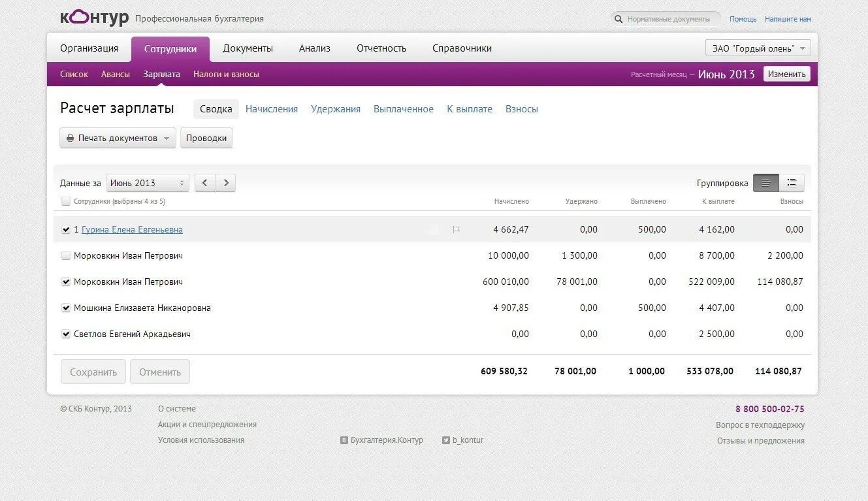Open Гурина Елена Евгеньевна employee link

click(x=132, y=230)
